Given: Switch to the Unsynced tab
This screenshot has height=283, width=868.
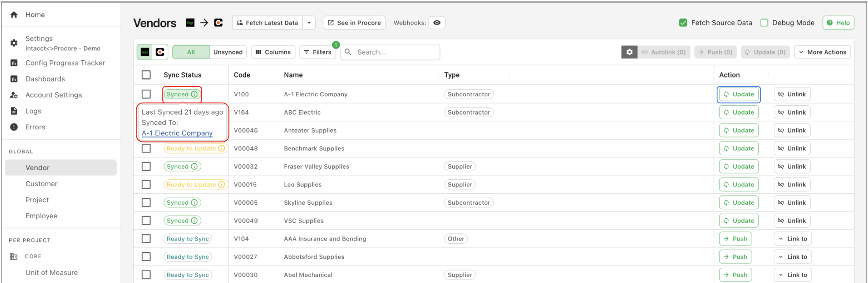Looking at the screenshot, I should coord(228,52).
